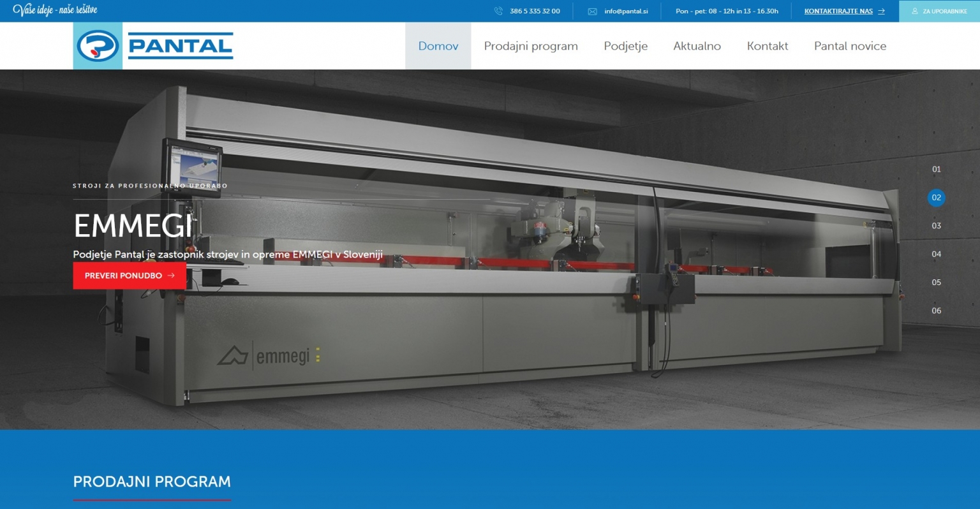Open the Podjetje menu item
The height and width of the screenshot is (509, 980).
tap(625, 46)
